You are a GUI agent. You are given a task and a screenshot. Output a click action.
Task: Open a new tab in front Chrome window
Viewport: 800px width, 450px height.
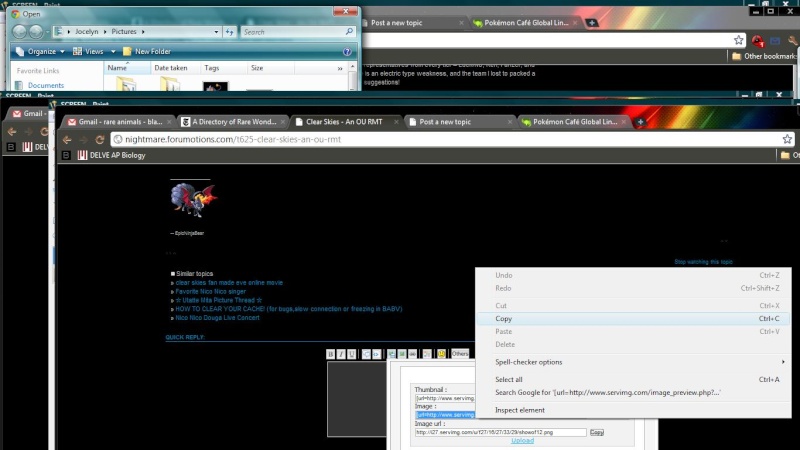pyautogui.click(x=640, y=122)
